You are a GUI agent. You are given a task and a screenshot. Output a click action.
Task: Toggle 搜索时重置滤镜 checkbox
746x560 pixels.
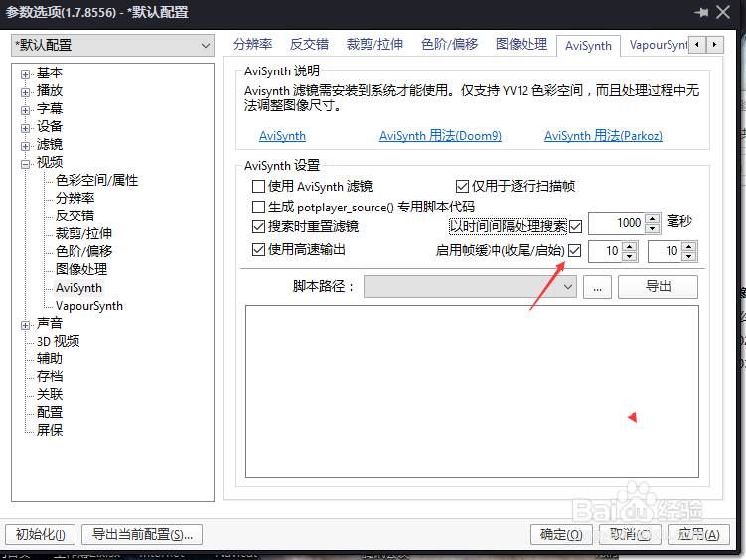tap(258, 226)
